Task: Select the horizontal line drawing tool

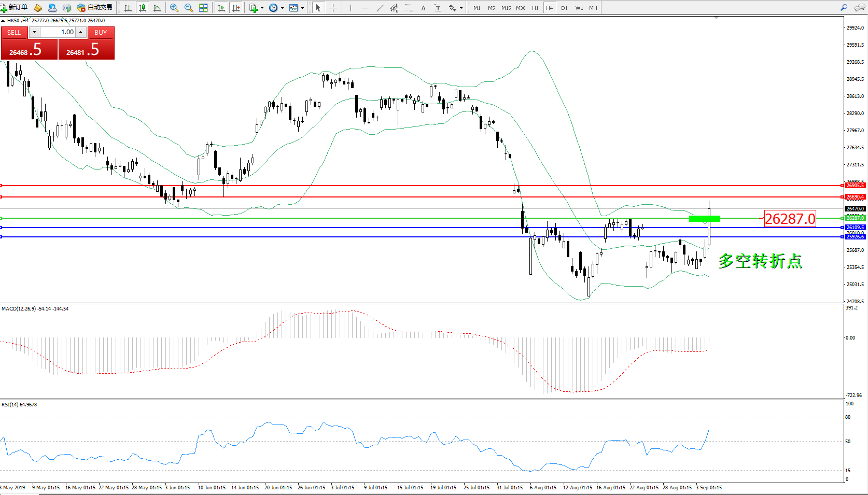Action: pyautogui.click(x=366, y=8)
